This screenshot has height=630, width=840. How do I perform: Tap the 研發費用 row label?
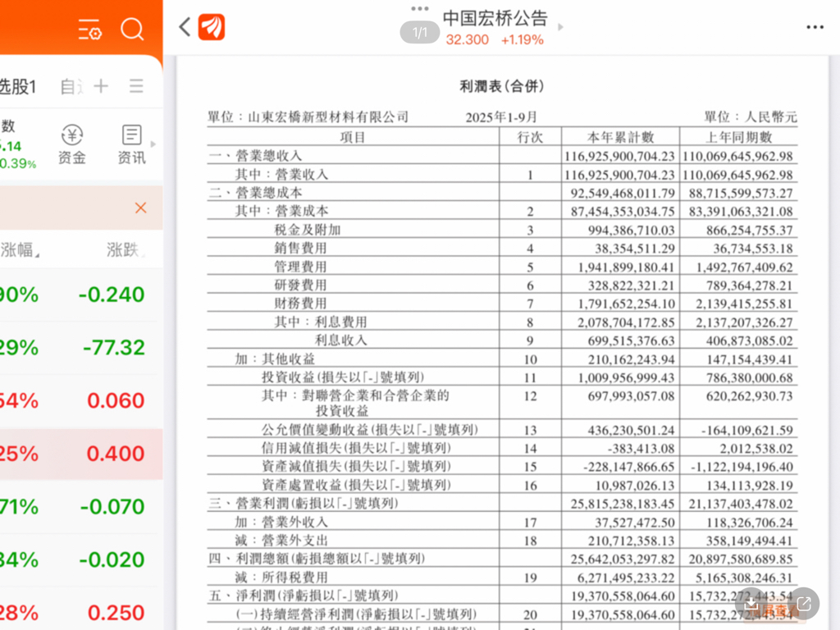pos(300,285)
